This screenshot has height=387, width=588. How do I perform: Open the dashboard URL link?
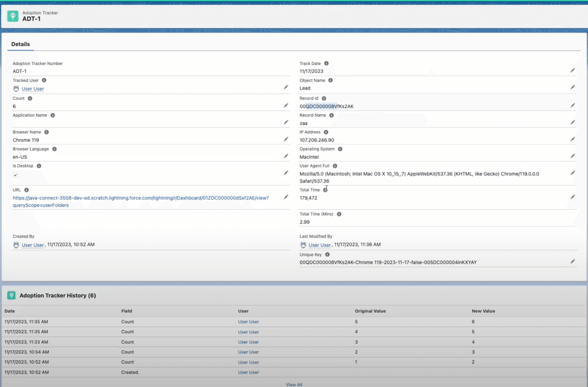pos(141,201)
